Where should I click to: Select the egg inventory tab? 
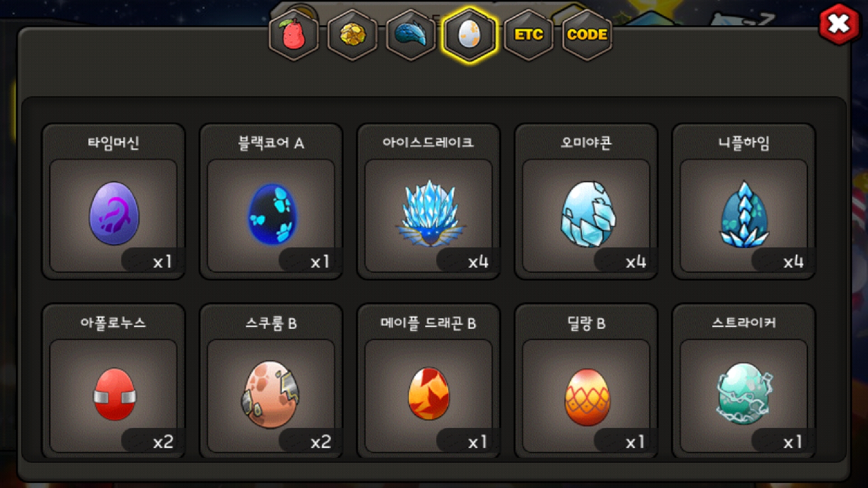tap(469, 35)
